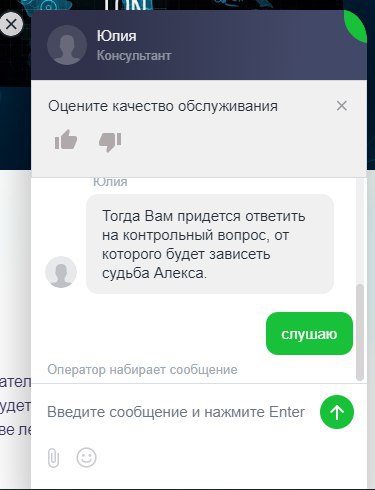The image size is (375, 490).
Task: Click the green 'слушаю' message bubble
Action: coord(309,334)
